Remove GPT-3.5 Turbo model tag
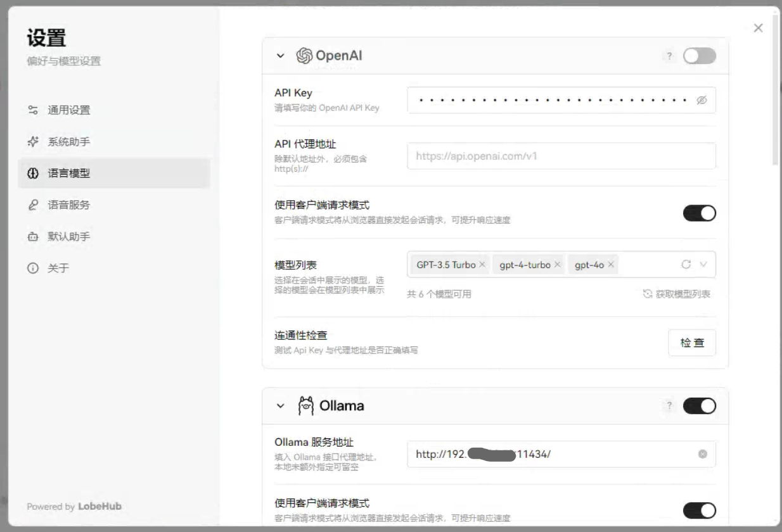This screenshot has width=782, height=532. 482,265
